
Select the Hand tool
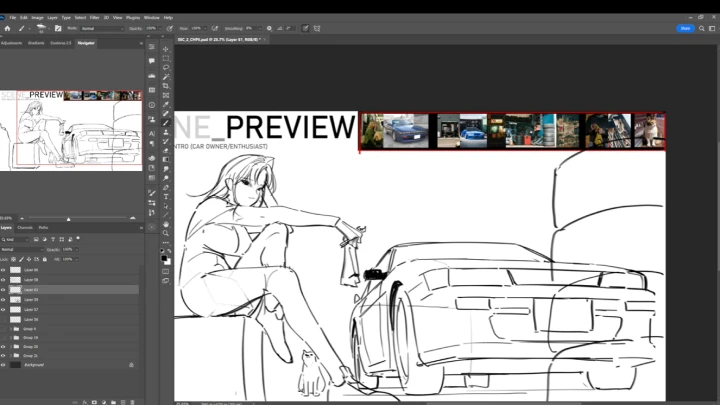(x=166, y=224)
